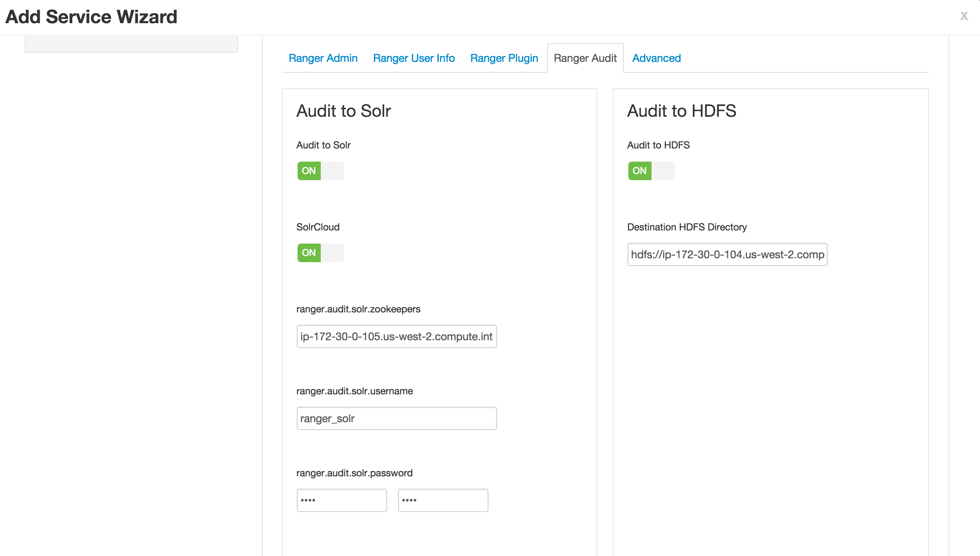980x556 pixels.
Task: Toggle the Audit to HDFS switch
Action: click(x=651, y=171)
